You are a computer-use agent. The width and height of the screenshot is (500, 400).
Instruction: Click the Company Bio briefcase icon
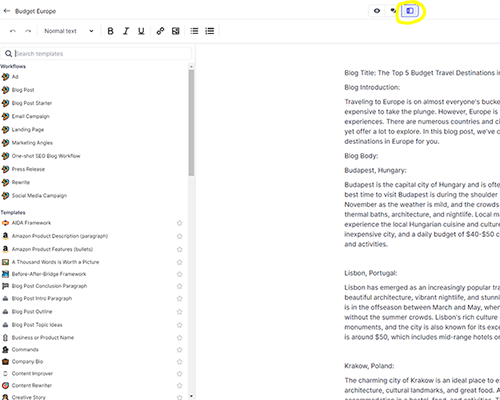5,361
